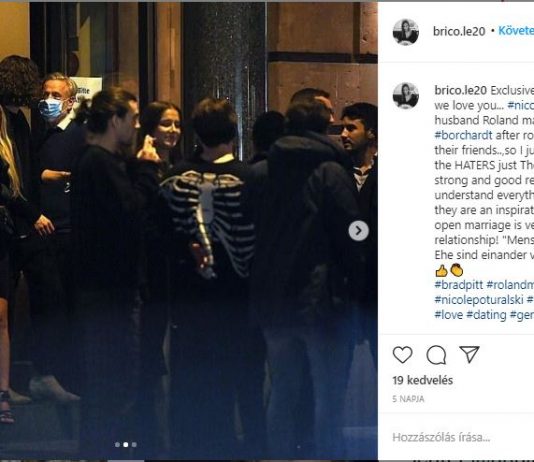Click the caption's brico.le20 username

(x=460, y=90)
